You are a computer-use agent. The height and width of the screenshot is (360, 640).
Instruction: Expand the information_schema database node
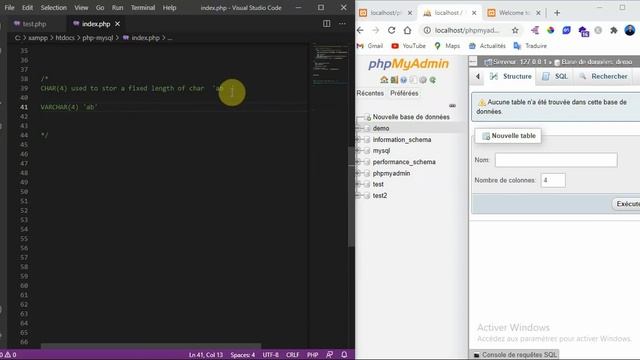click(358, 140)
